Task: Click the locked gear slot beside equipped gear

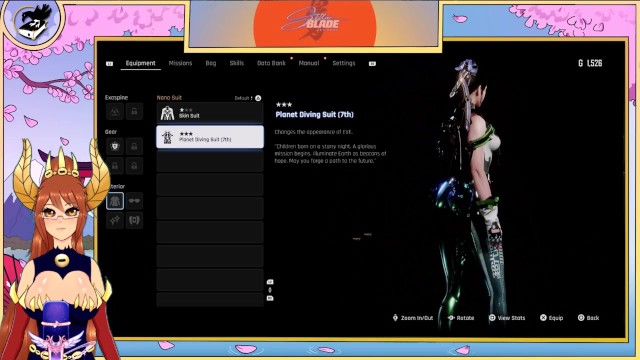Action: (134, 146)
